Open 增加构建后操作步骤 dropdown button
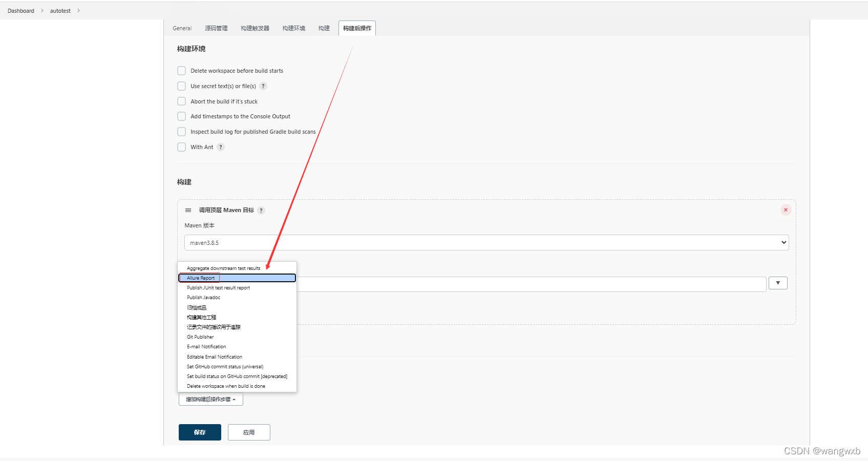The width and height of the screenshot is (868, 461). coord(211,400)
